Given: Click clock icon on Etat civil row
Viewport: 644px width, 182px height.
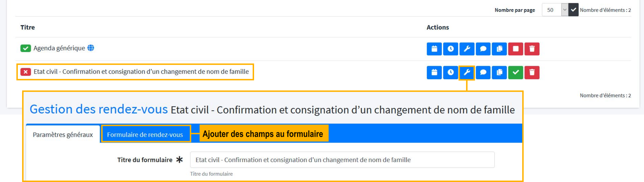Looking at the screenshot, I should [x=450, y=73].
